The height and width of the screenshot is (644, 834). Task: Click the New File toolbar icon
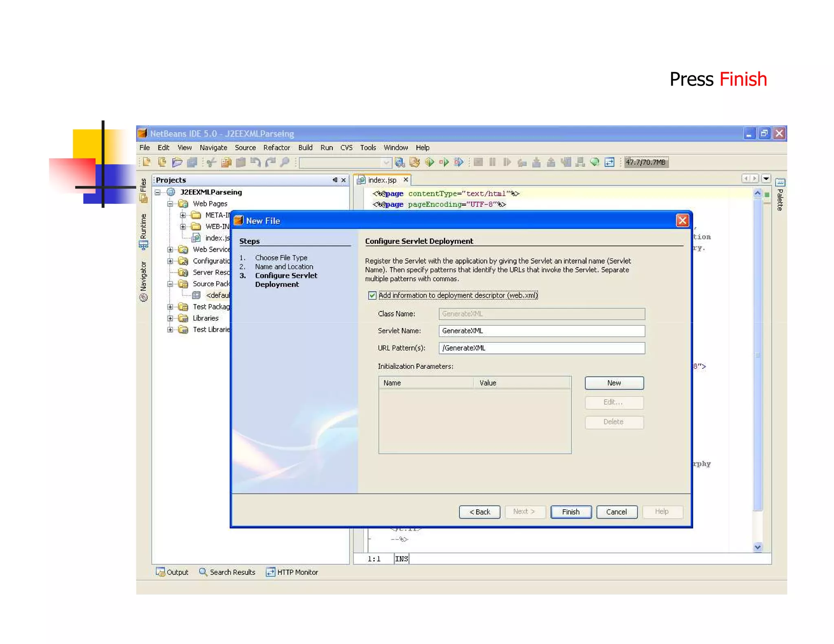tap(147, 162)
